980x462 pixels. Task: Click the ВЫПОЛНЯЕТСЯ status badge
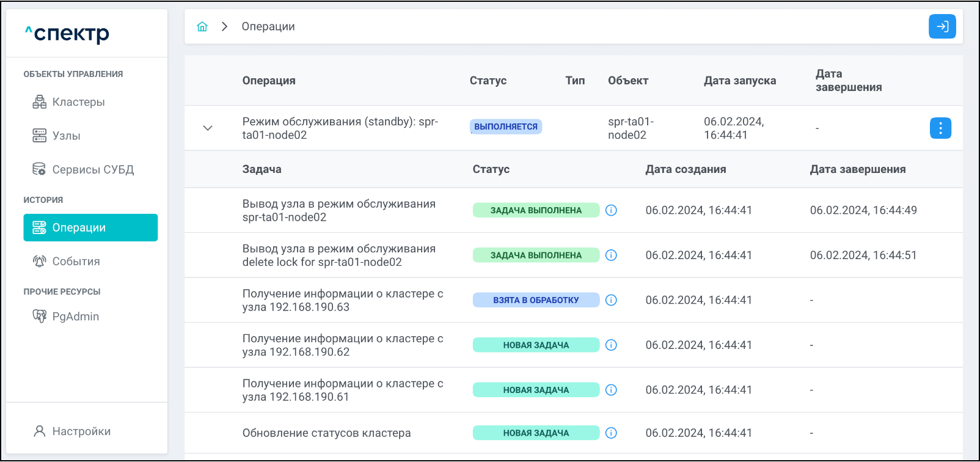(x=505, y=127)
